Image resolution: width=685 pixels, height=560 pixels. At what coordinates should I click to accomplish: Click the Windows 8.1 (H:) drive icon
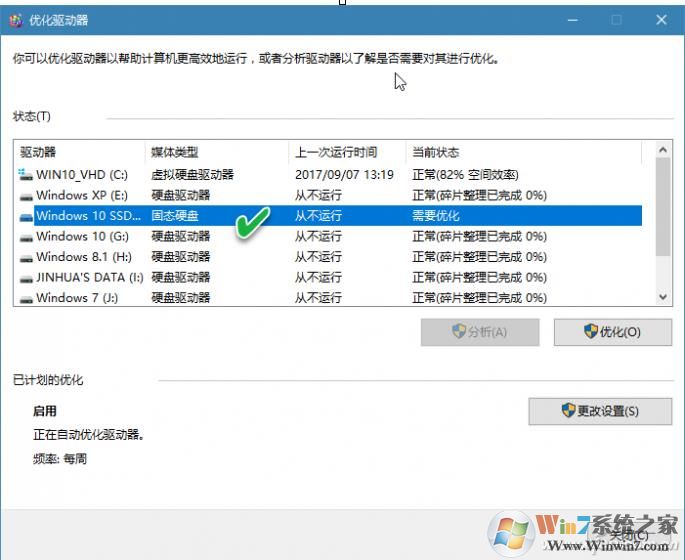point(25,257)
